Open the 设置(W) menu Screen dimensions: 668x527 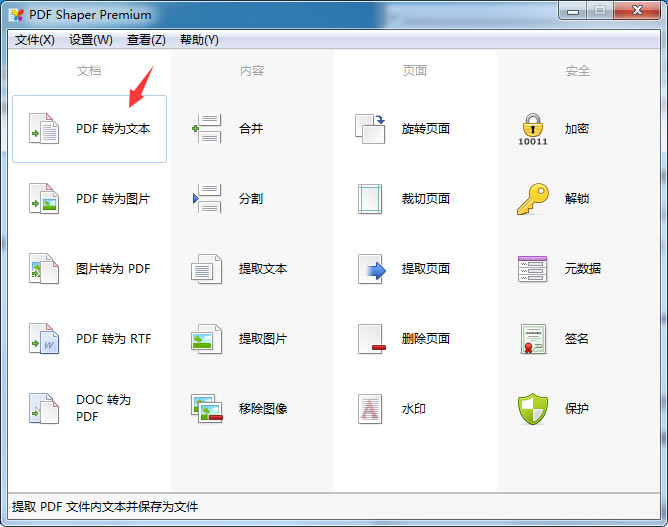[x=91, y=40]
